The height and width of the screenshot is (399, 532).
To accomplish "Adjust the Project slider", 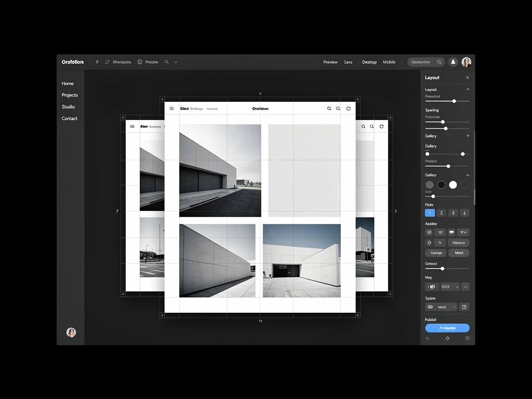I will (x=448, y=166).
